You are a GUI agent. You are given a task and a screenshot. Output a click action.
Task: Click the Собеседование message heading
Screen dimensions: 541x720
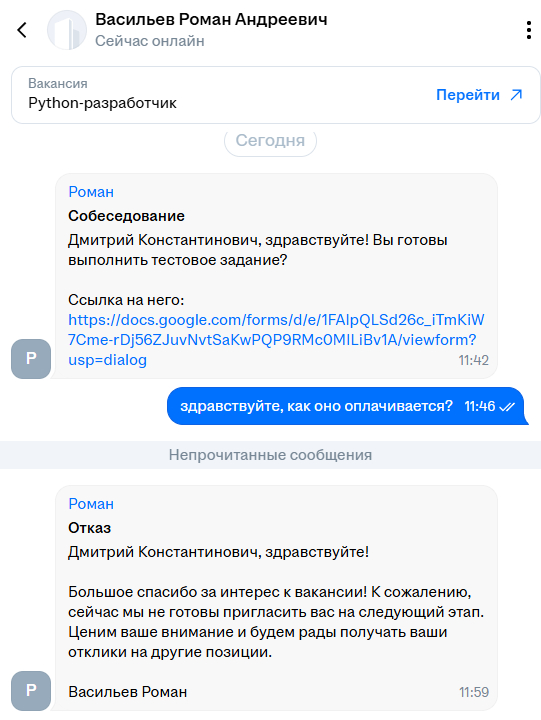tap(126, 216)
